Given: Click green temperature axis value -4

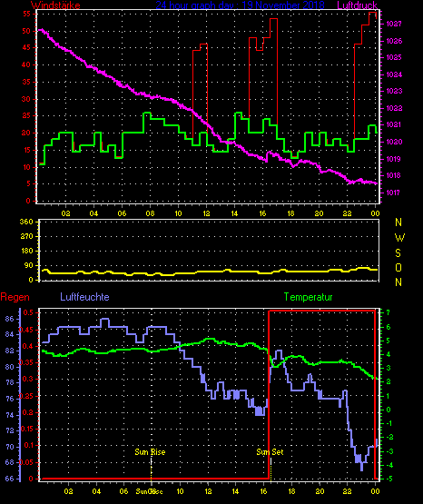Looking at the screenshot, I should [389, 466].
